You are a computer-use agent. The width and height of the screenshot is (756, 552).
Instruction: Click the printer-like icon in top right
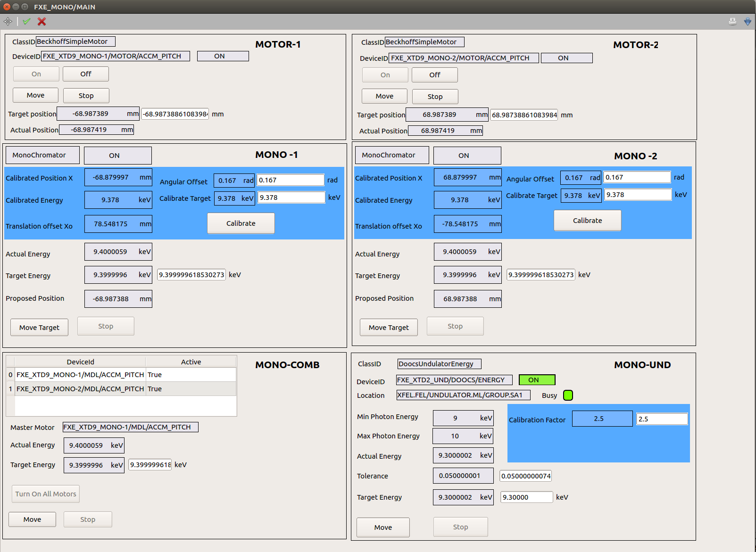coord(732,21)
